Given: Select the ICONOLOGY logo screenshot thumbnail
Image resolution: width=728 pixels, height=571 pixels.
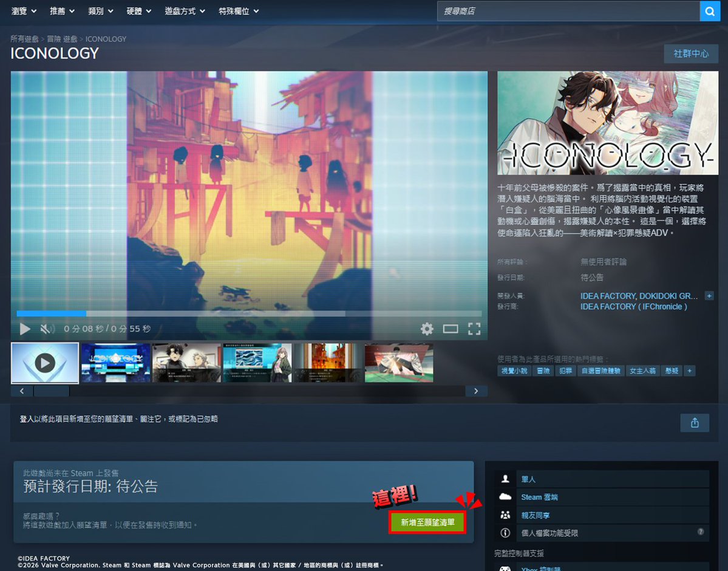Looking at the screenshot, I should click(115, 363).
